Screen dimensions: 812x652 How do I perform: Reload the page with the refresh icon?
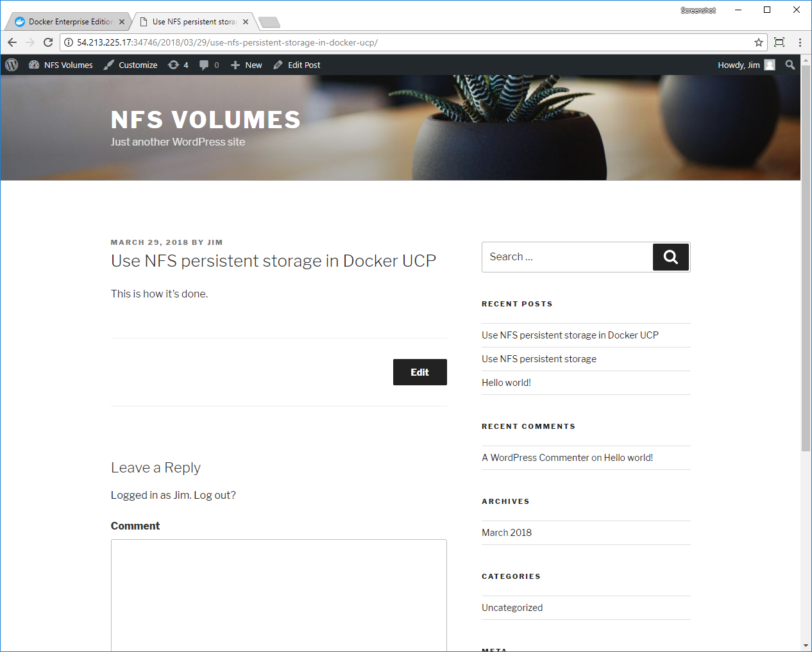pyautogui.click(x=48, y=42)
